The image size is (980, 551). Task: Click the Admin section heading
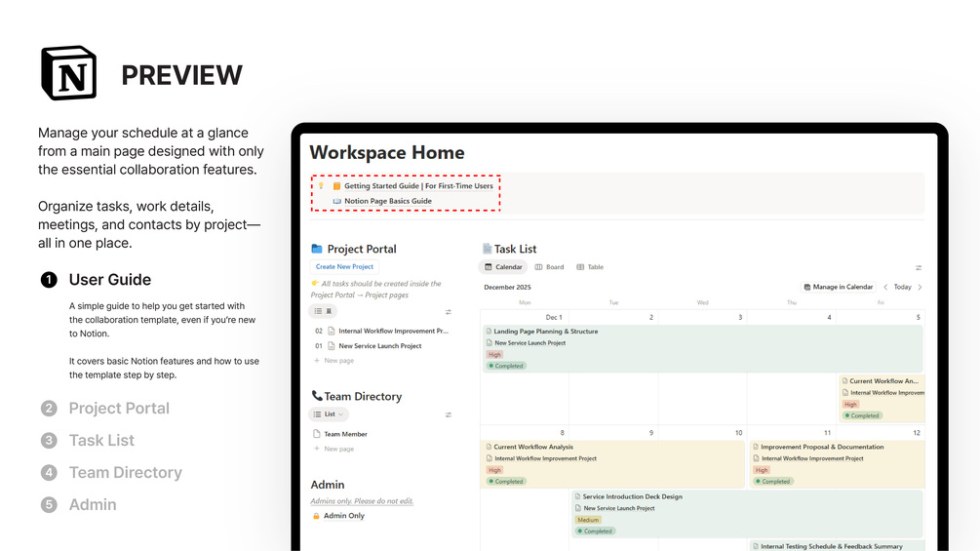(x=328, y=485)
